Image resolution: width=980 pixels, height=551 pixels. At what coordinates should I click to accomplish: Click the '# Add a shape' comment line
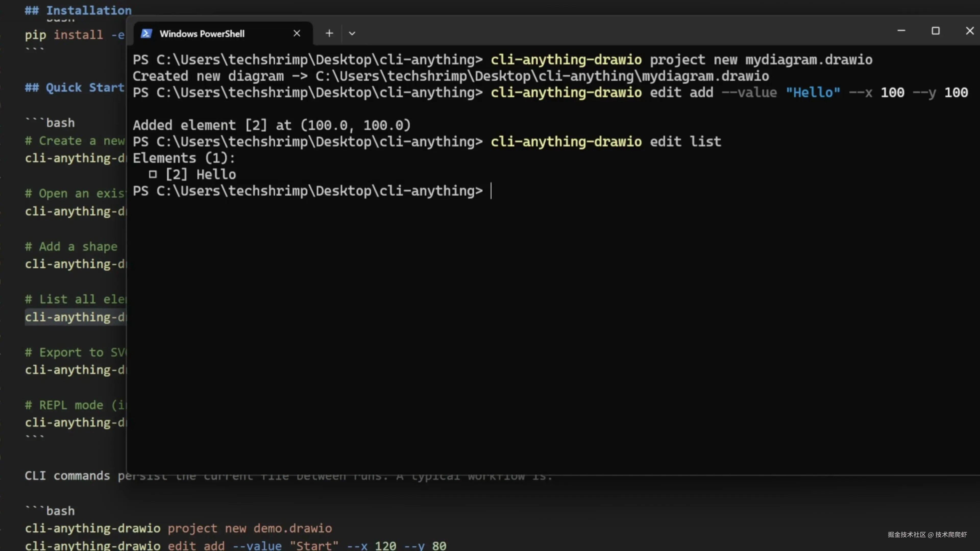(71, 246)
